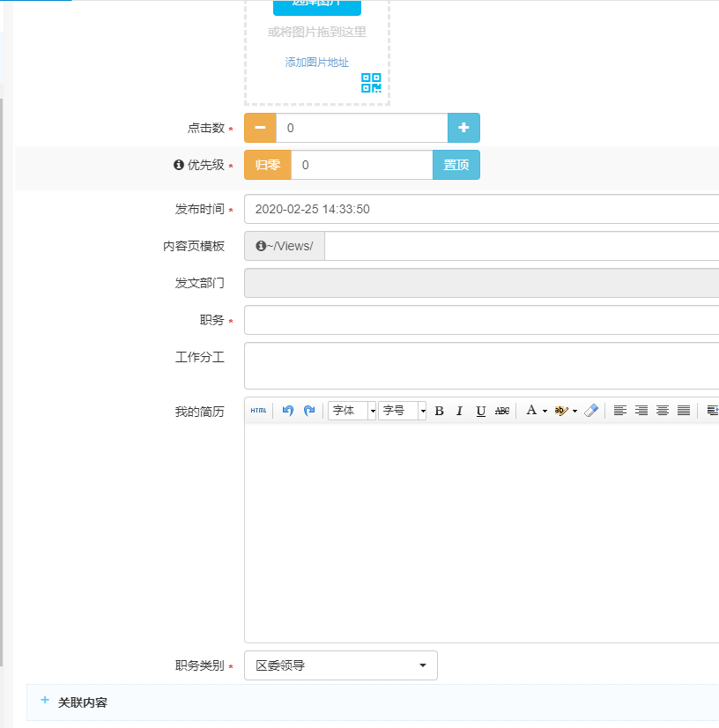Open the 字号 font size dropdown
719x728 pixels.
403,411
